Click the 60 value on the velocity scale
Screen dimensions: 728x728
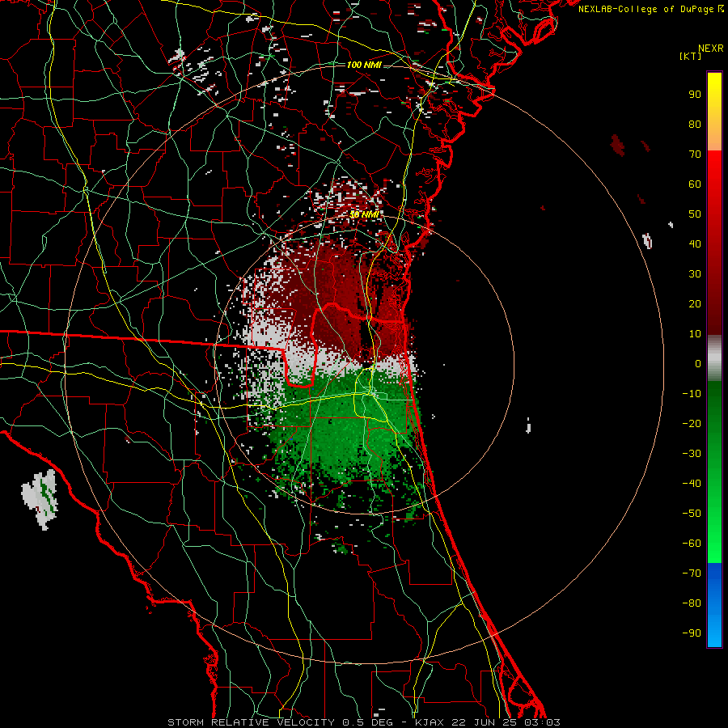[x=695, y=184]
